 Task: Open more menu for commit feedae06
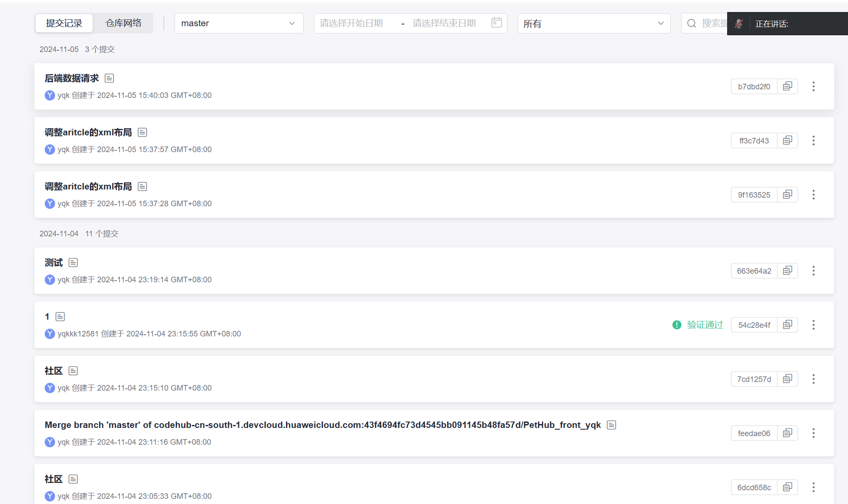tap(813, 433)
